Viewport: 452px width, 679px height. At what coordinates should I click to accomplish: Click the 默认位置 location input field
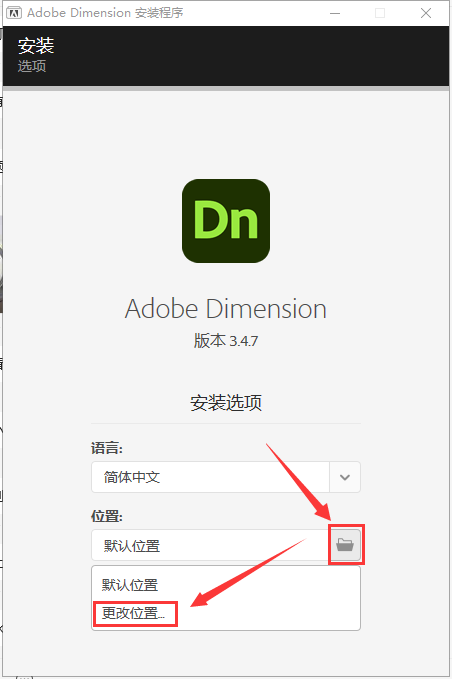[x=211, y=545]
